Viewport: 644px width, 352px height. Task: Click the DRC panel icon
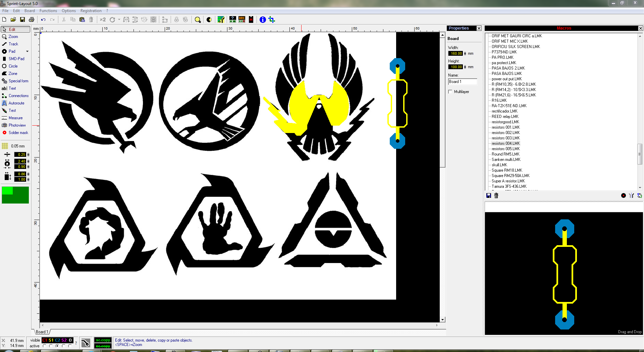(242, 19)
